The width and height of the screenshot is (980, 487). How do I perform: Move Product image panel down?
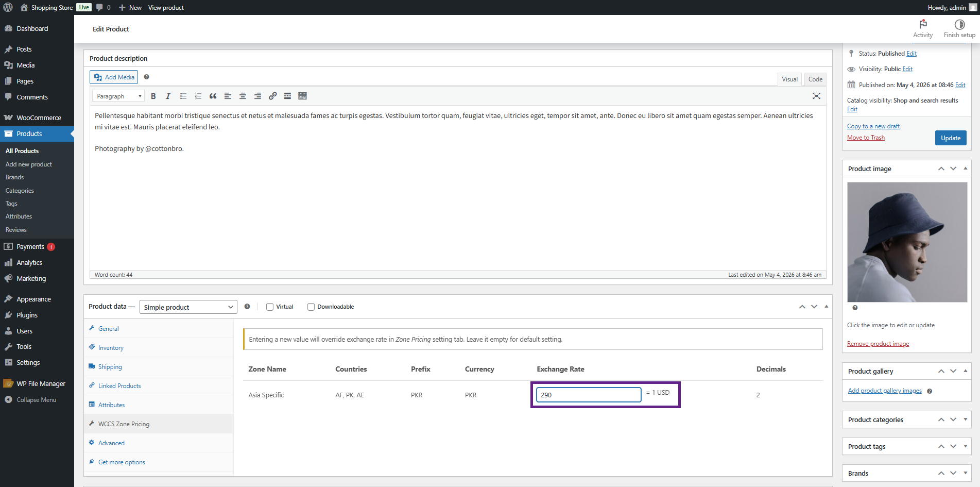coord(953,169)
